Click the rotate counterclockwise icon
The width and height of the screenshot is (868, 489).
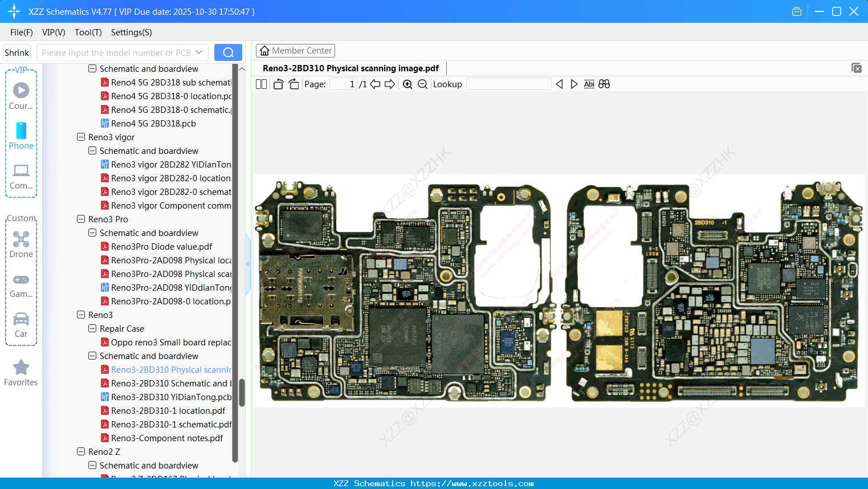point(278,84)
